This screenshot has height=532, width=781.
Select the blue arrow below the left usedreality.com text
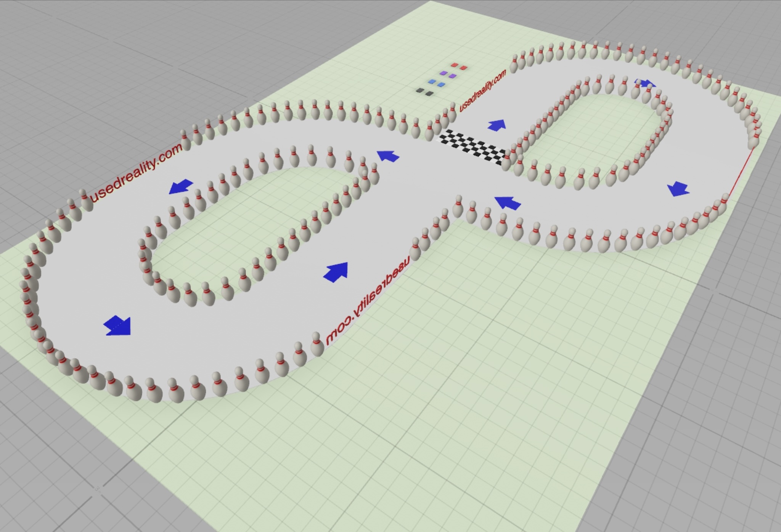pyautogui.click(x=181, y=187)
